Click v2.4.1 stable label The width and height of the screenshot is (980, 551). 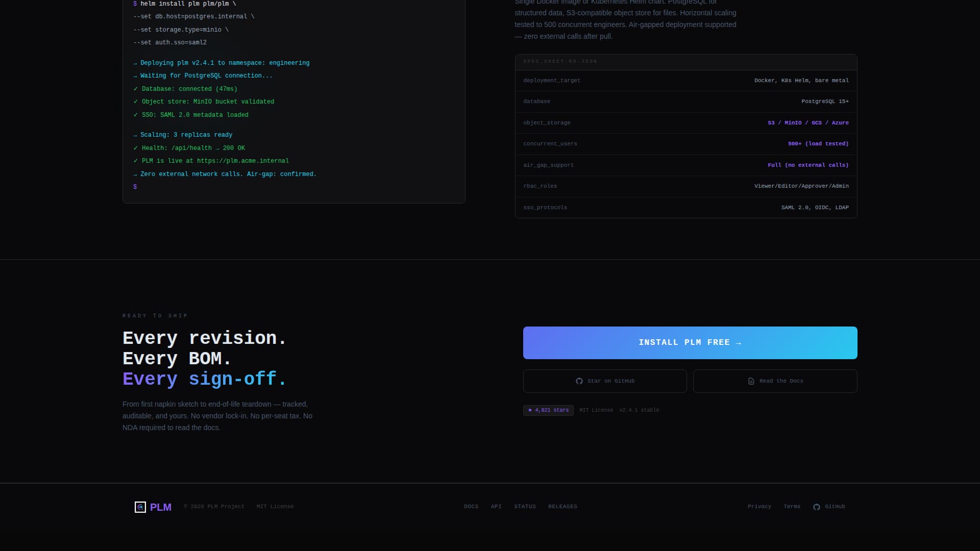click(639, 410)
